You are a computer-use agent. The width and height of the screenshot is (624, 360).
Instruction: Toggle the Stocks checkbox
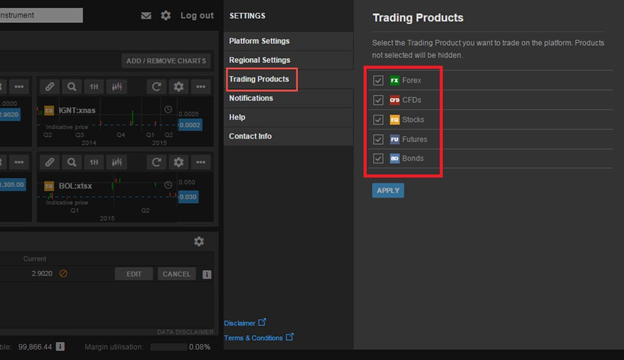[378, 120]
